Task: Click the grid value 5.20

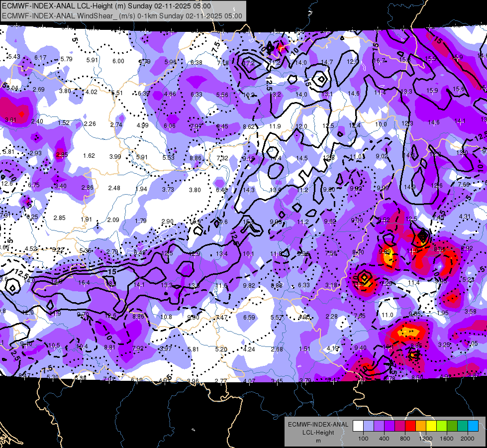Action: (x=221, y=349)
